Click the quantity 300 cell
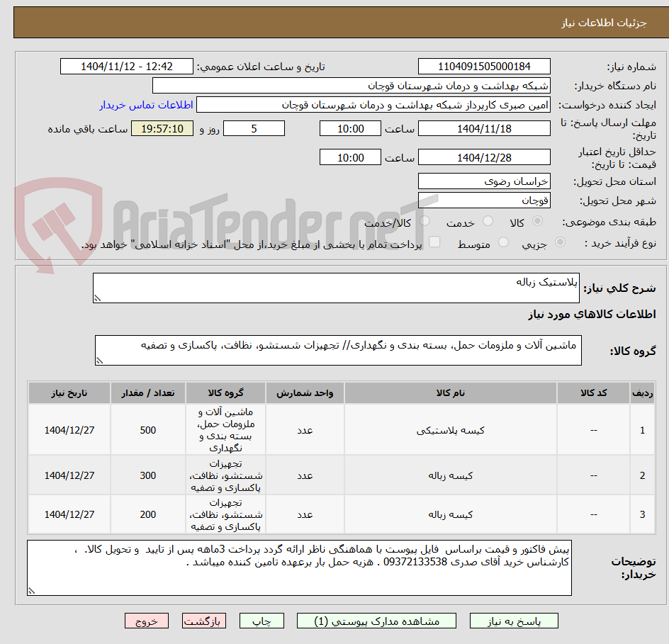 (148, 475)
